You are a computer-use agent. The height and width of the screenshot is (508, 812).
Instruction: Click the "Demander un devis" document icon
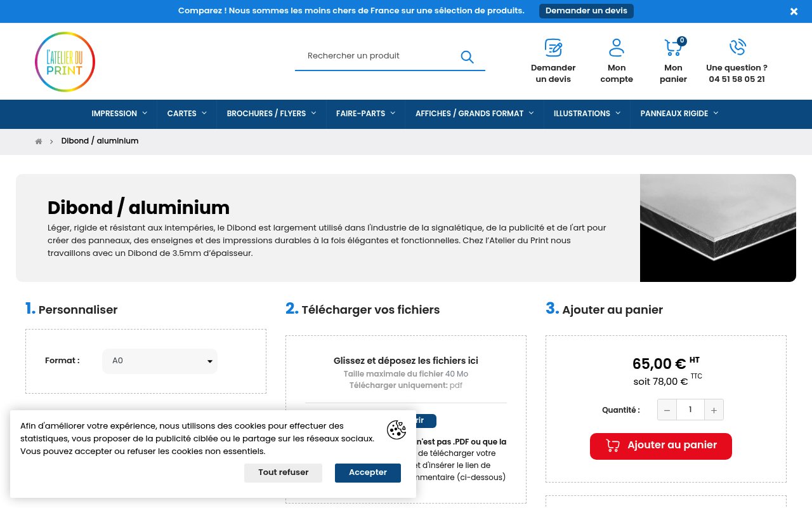[x=553, y=48]
